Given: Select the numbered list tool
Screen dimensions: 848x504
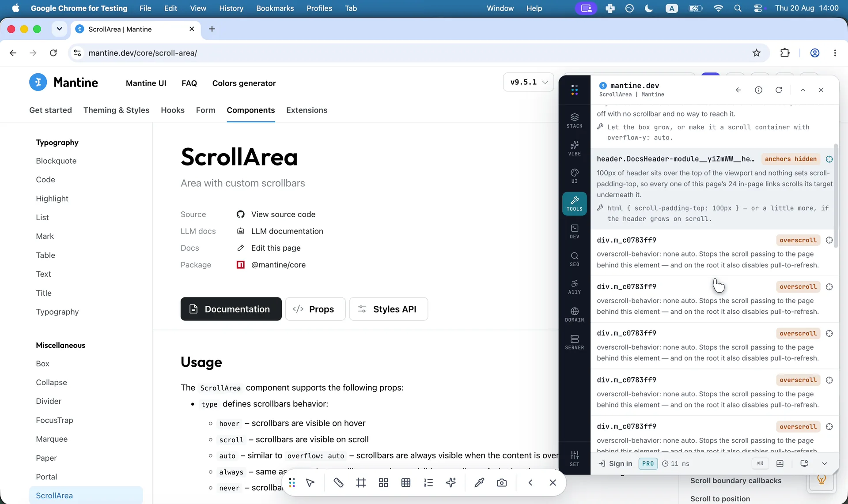Looking at the screenshot, I should [428, 483].
